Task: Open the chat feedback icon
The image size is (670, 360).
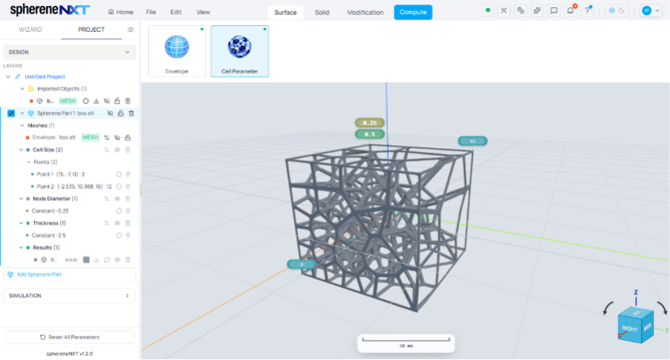Action: point(554,11)
